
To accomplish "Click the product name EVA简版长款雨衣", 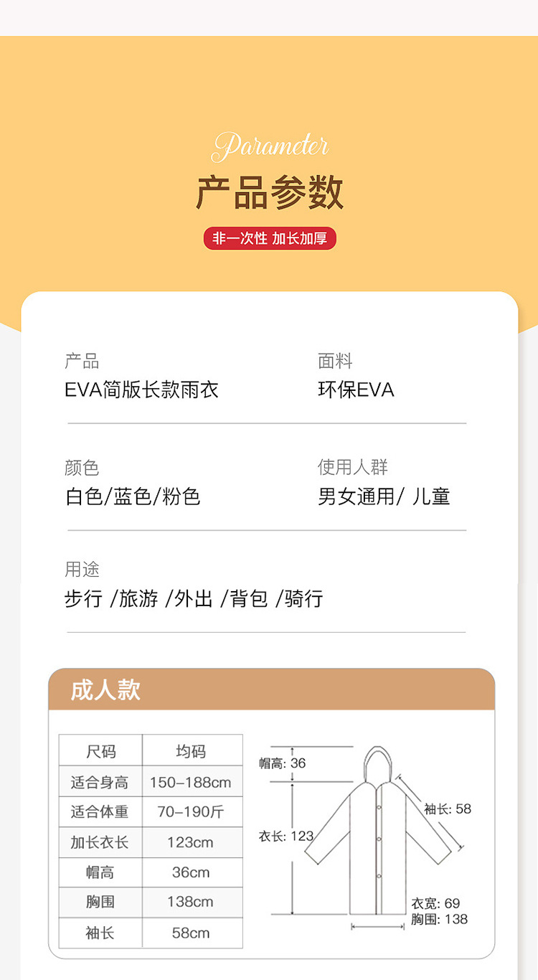I will click(141, 390).
